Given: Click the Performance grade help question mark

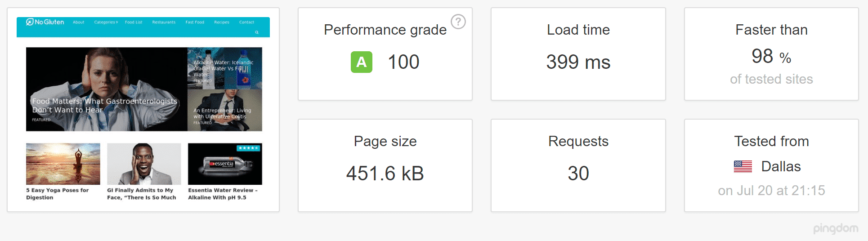Looking at the screenshot, I should pos(458,22).
